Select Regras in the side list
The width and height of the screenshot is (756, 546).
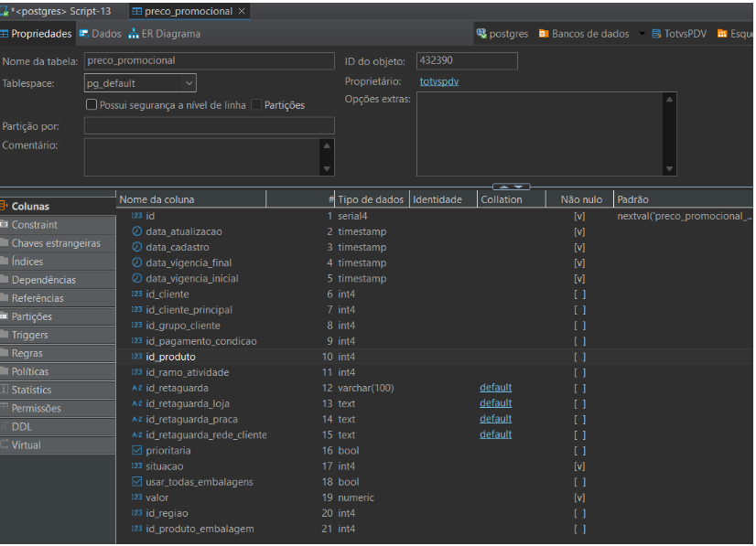point(58,353)
